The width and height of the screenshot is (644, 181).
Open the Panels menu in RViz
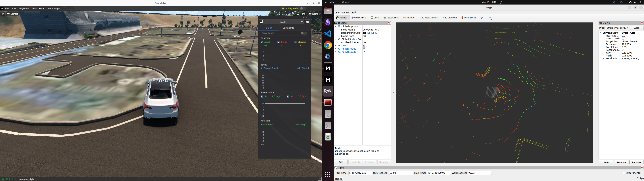(x=345, y=13)
